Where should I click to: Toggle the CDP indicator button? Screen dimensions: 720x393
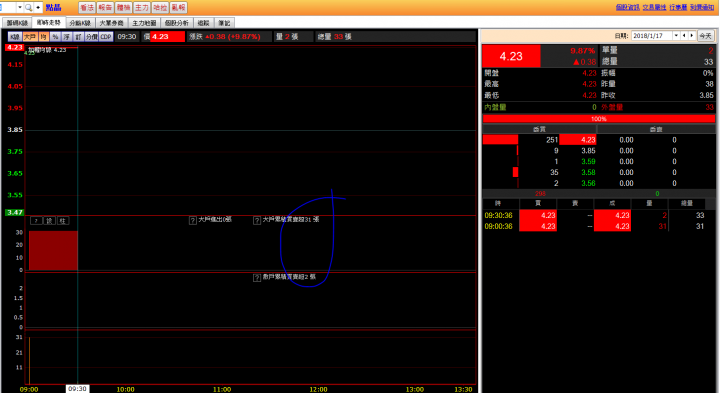click(106, 37)
